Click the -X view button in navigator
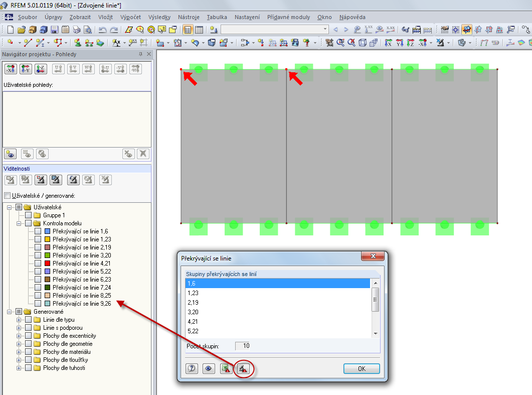Screen dimensions: 532x395 tap(11, 69)
